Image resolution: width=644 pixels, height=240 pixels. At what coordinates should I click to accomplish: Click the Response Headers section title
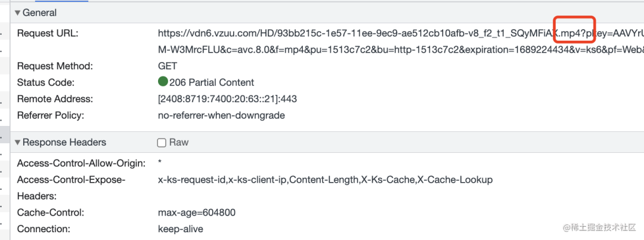point(64,143)
